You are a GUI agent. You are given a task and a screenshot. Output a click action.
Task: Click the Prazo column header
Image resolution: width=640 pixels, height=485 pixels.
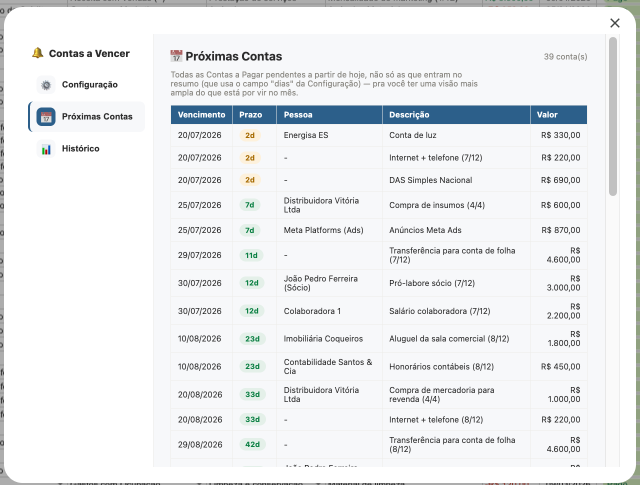[255, 115]
